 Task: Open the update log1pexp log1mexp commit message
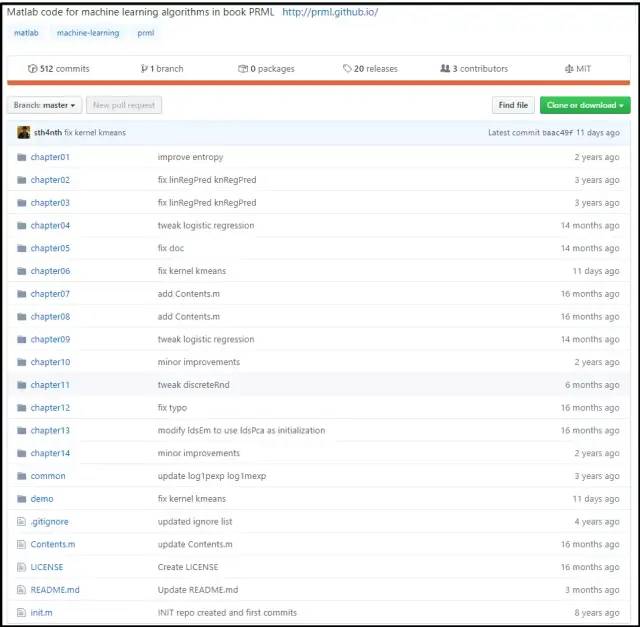point(212,476)
